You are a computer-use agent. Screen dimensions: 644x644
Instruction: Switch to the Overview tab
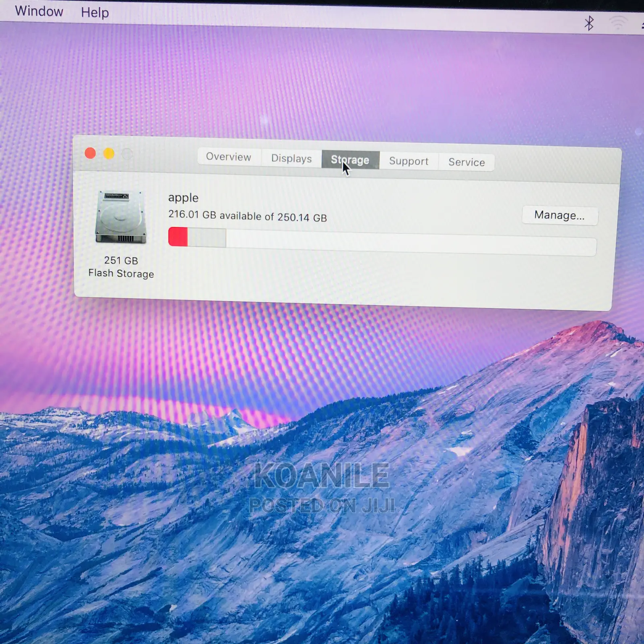tap(229, 157)
